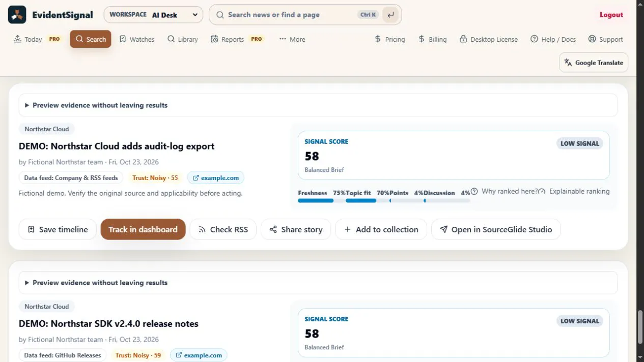Image resolution: width=644 pixels, height=362 pixels.
Task: Click the Logout button
Action: point(611,15)
